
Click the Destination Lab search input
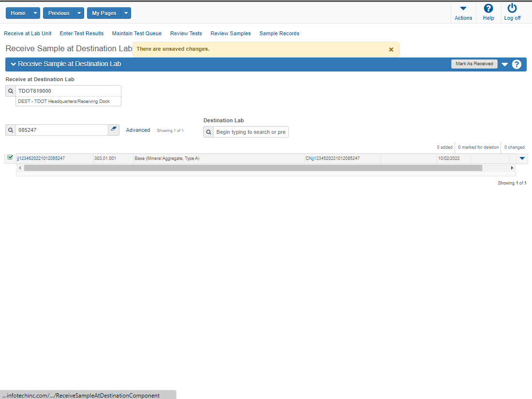tap(251, 132)
